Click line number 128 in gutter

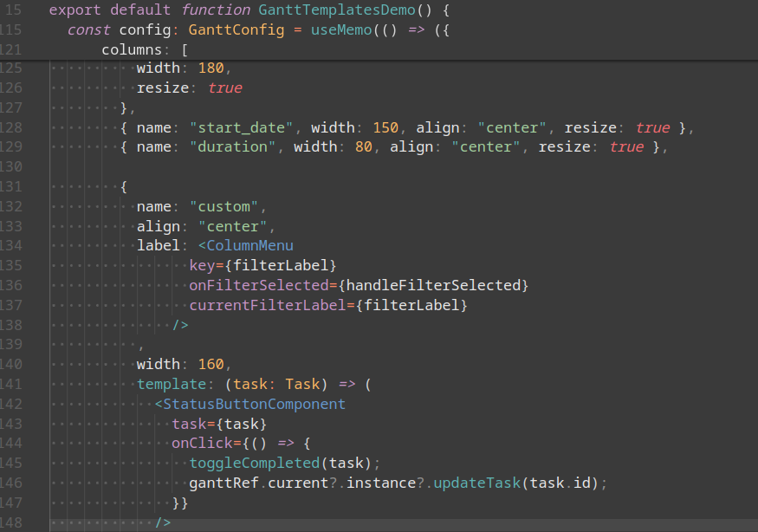coord(11,127)
